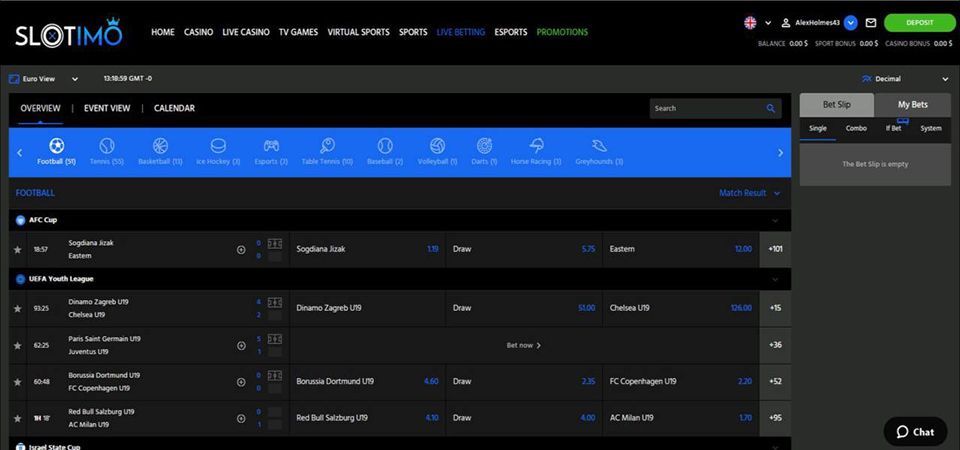Viewport: 960px width, 450px height.
Task: Open the AlexHolmes43 account dropdown arrow
Action: pos(850,23)
